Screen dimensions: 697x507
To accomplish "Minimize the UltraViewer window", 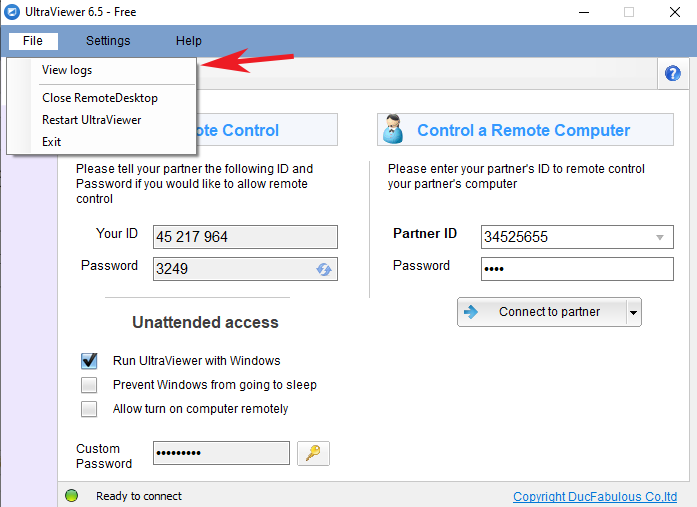I will tap(584, 12).
